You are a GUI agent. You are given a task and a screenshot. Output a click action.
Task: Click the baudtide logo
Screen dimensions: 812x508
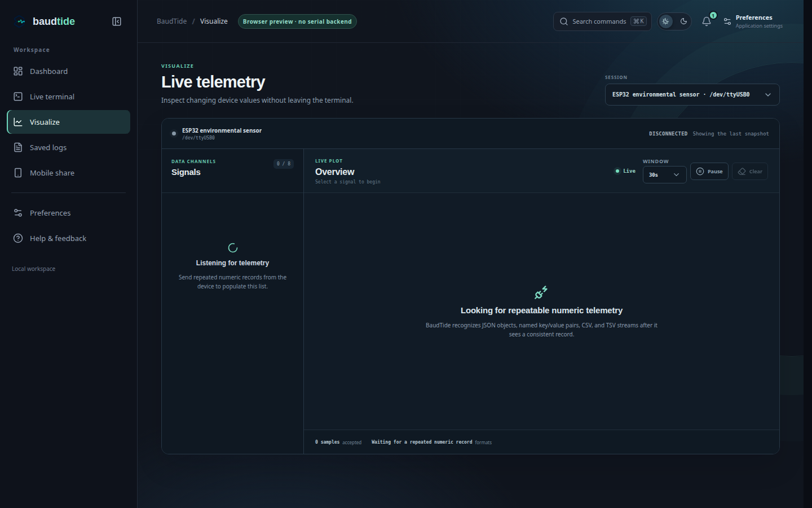(45, 21)
